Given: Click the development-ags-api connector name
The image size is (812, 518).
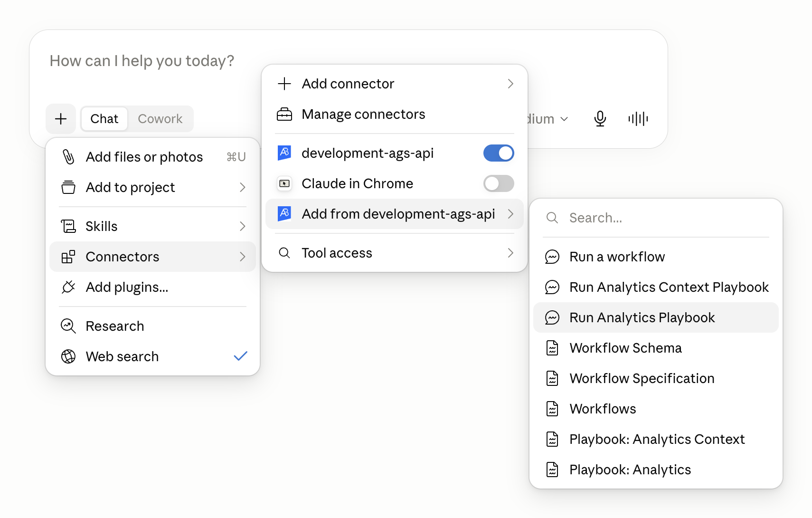Looking at the screenshot, I should coord(368,153).
